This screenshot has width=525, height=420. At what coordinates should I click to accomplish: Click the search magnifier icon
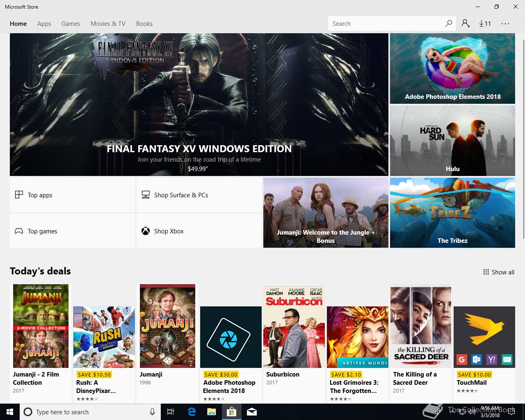[449, 23]
